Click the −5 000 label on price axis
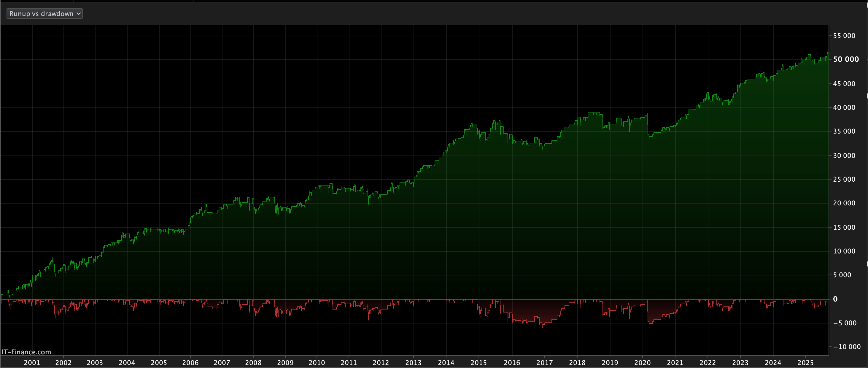The image size is (868, 368). [x=845, y=323]
